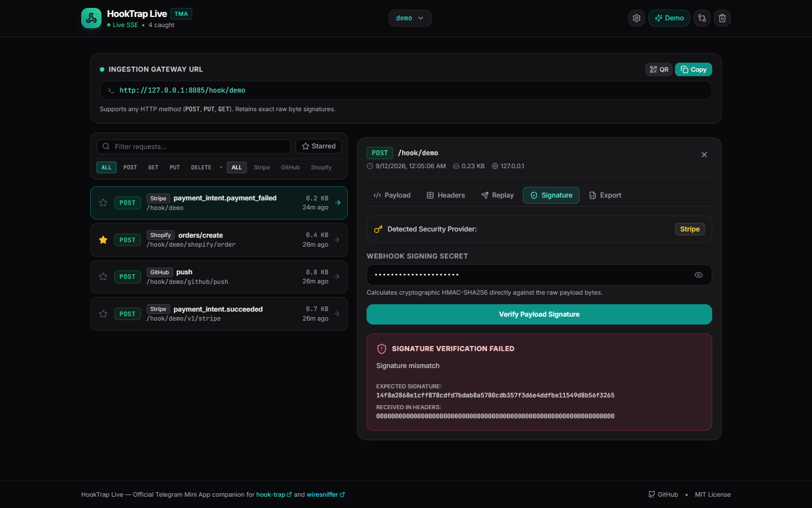This screenshot has width=812, height=508.
Task: Click the HookTrap Live logo icon
Action: point(91,18)
